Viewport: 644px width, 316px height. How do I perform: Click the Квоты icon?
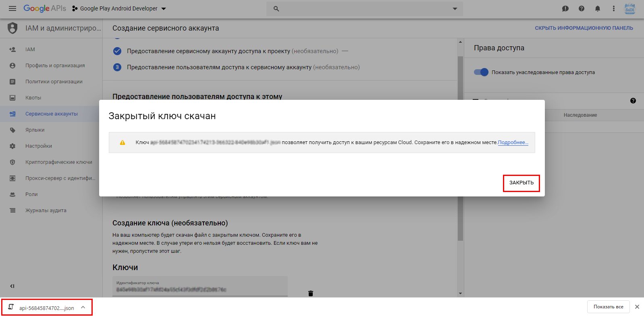pyautogui.click(x=12, y=98)
